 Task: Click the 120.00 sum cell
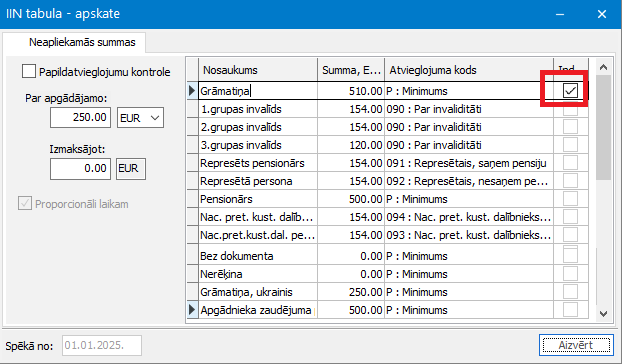pyautogui.click(x=351, y=145)
